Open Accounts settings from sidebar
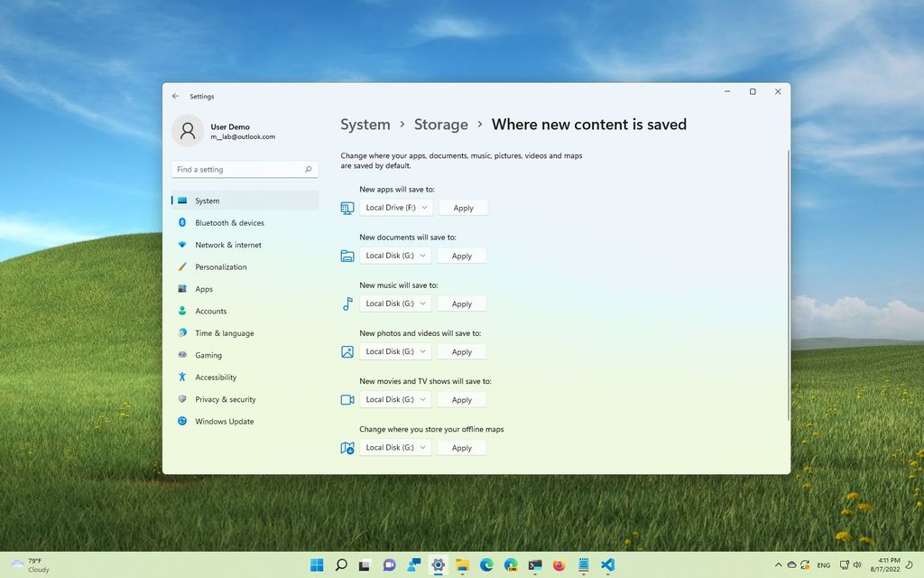The height and width of the screenshot is (578, 924). [212, 311]
